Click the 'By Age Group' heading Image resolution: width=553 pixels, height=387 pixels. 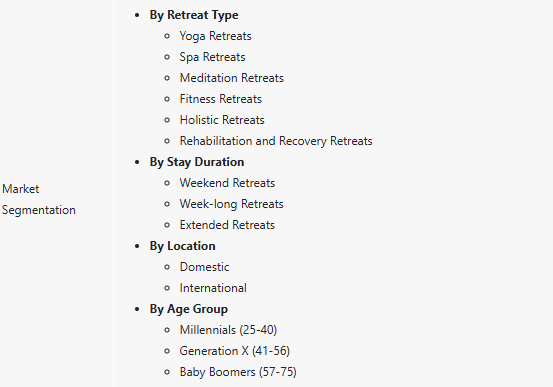[189, 309]
